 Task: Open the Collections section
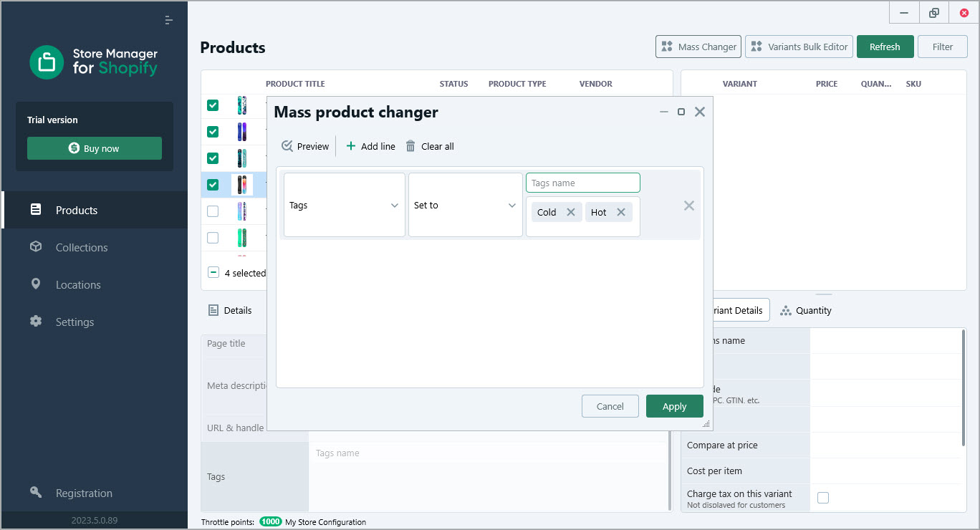[x=95, y=247]
